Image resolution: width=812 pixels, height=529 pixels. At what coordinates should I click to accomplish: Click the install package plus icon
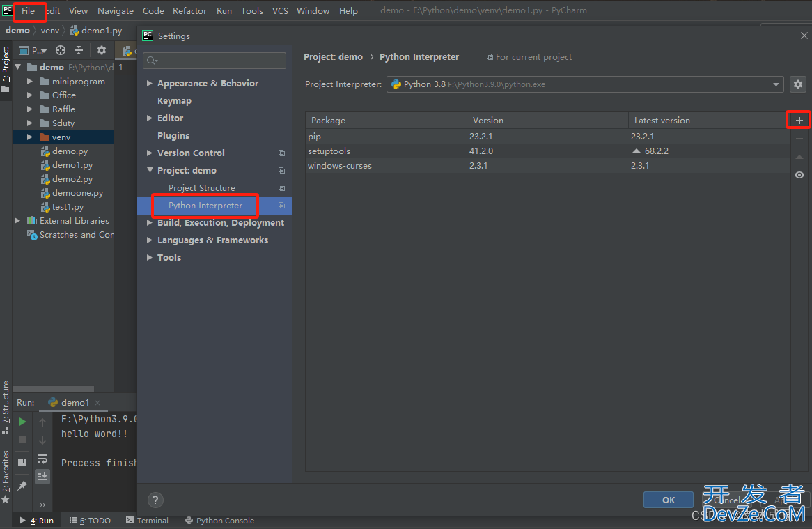point(799,120)
